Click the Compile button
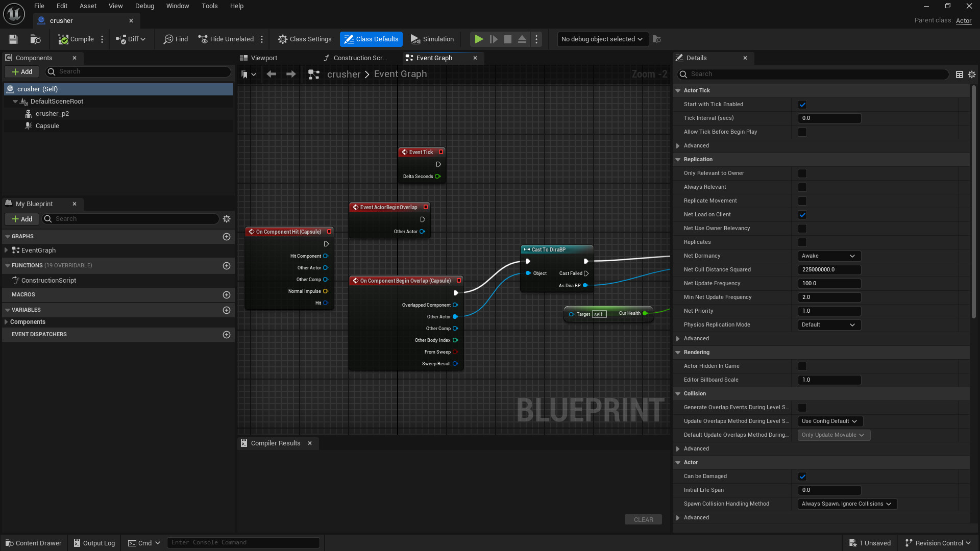 (76, 39)
